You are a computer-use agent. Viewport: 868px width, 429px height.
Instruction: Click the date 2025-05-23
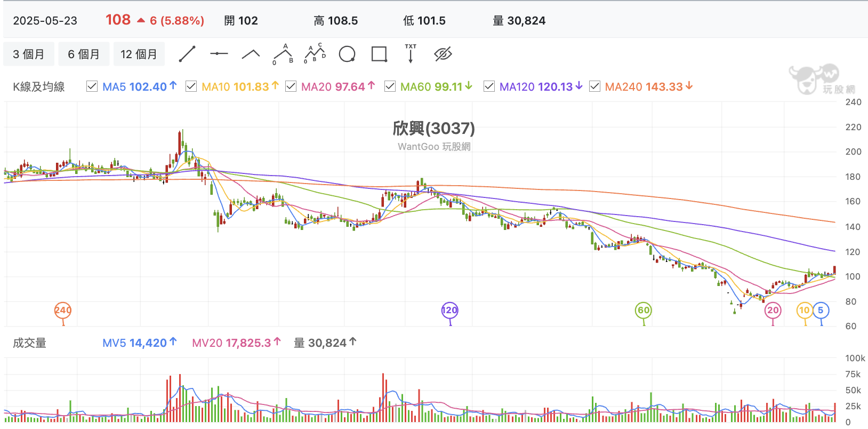45,21
